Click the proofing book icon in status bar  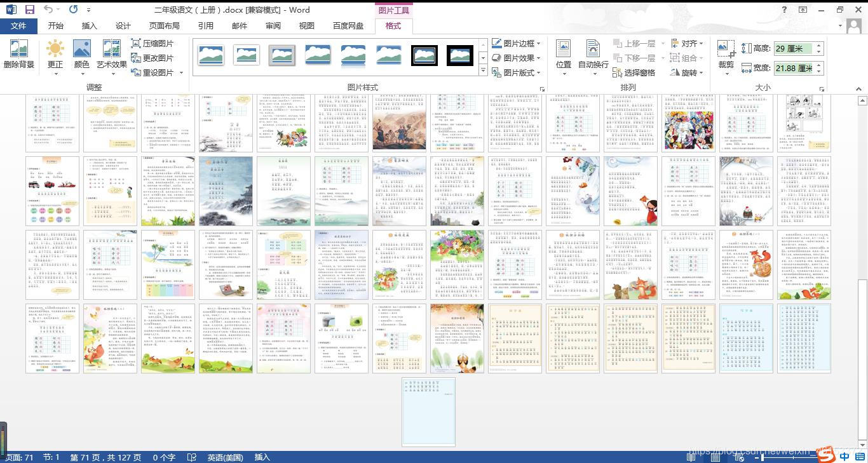[191, 457]
